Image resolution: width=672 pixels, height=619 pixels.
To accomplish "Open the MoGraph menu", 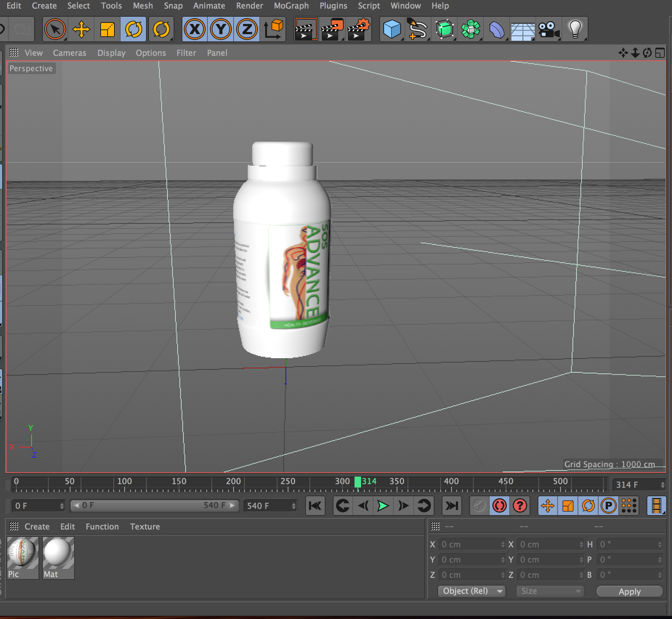I will pyautogui.click(x=291, y=6).
